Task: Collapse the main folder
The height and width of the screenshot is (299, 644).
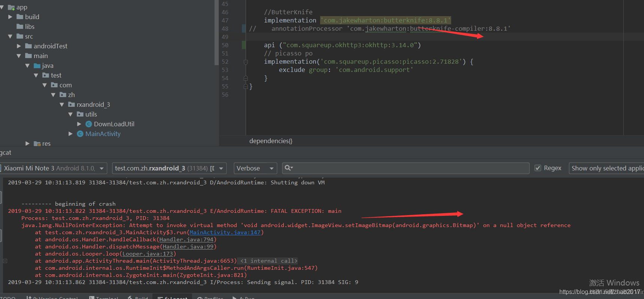Action: (19, 56)
